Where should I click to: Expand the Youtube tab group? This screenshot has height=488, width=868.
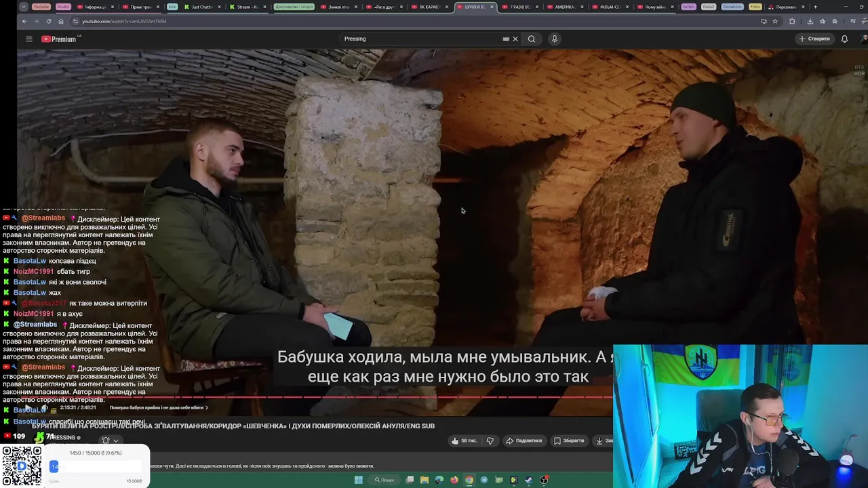[41, 7]
